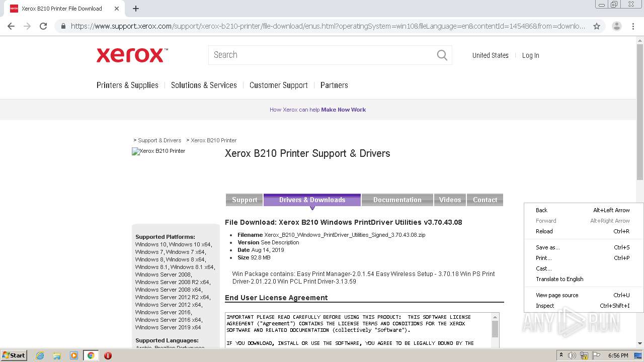Close the Xerox B210 browser tab
Image resolution: width=644 pixels, height=362 pixels.
[117, 9]
